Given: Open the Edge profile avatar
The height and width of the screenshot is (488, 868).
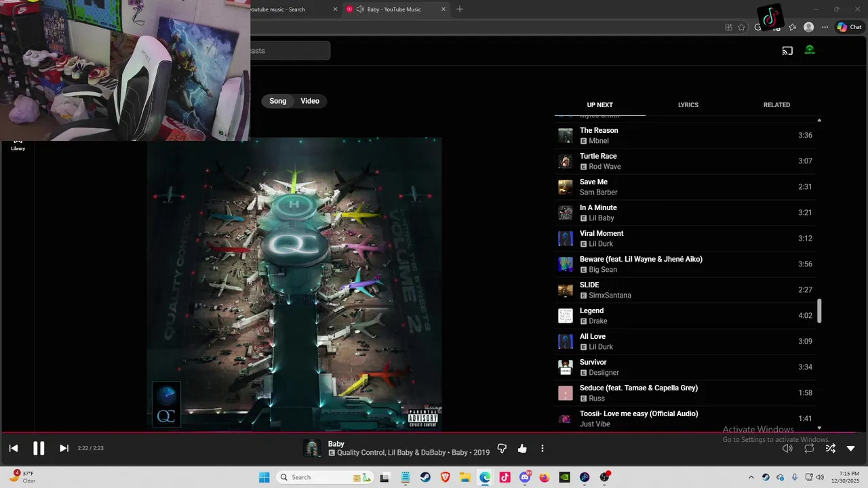Looking at the screenshot, I should coord(808,27).
